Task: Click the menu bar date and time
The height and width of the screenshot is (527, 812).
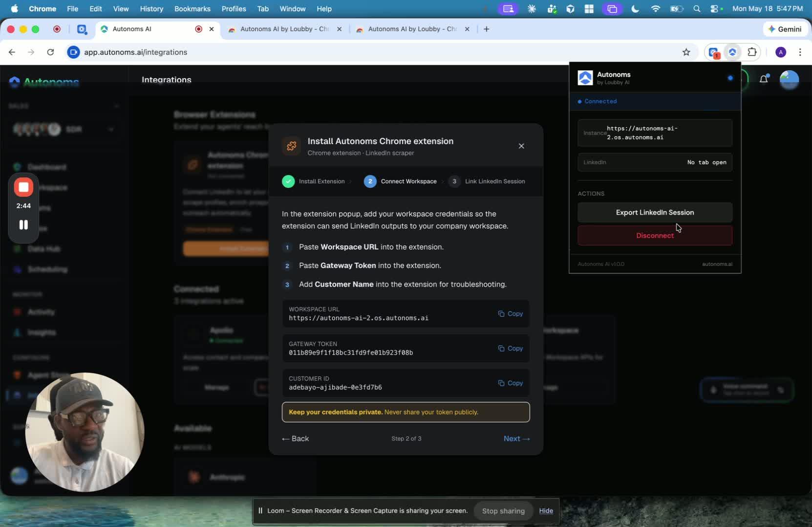Action: coord(768,8)
